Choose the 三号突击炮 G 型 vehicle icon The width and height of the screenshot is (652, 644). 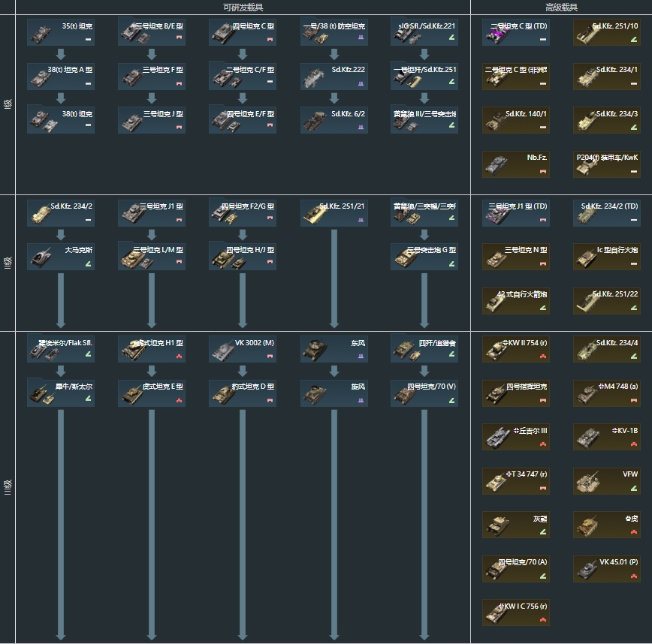point(405,258)
